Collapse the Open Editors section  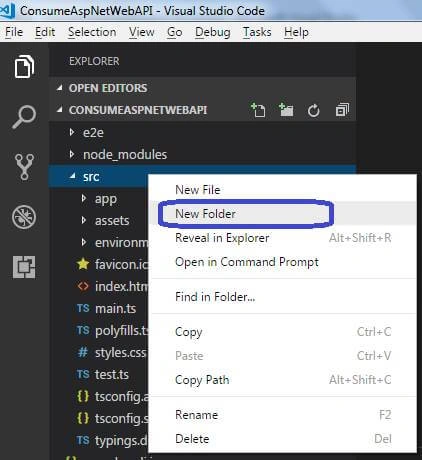tap(60, 88)
